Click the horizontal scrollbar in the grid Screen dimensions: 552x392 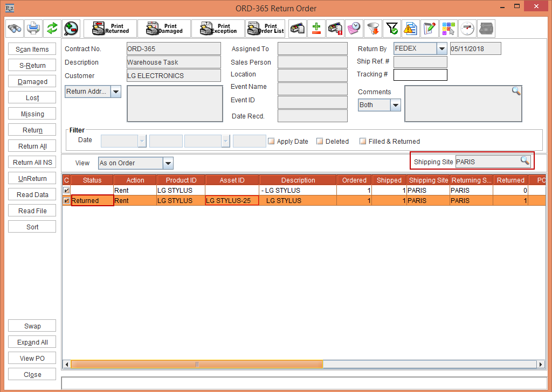pyautogui.click(x=197, y=365)
